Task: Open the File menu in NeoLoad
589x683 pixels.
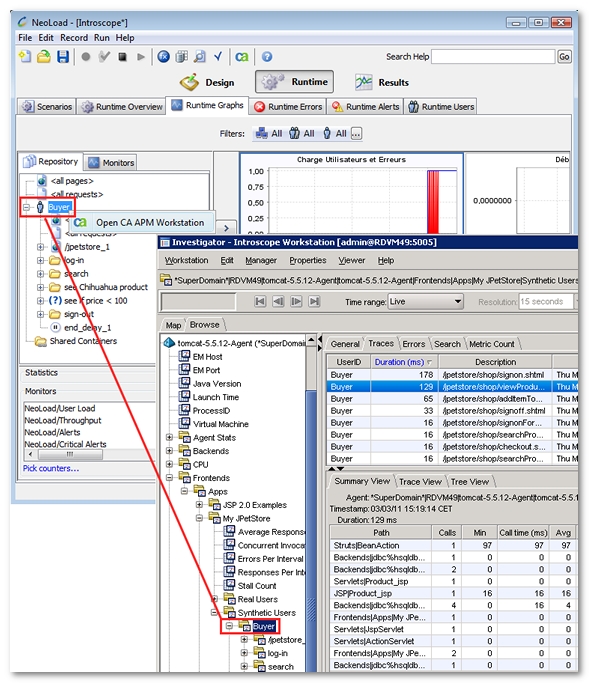Action: 25,38
